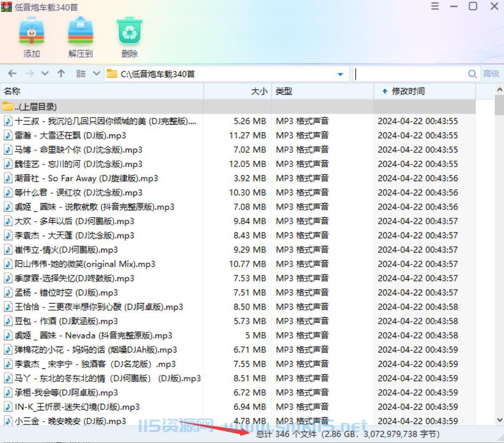This screenshot has height=443, width=504.
Task: Open the address bar dropdown arrow
Action: (341, 73)
